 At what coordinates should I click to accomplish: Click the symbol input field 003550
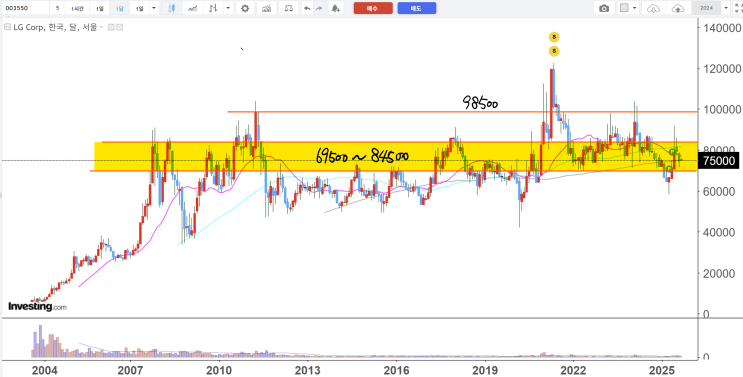(x=25, y=8)
